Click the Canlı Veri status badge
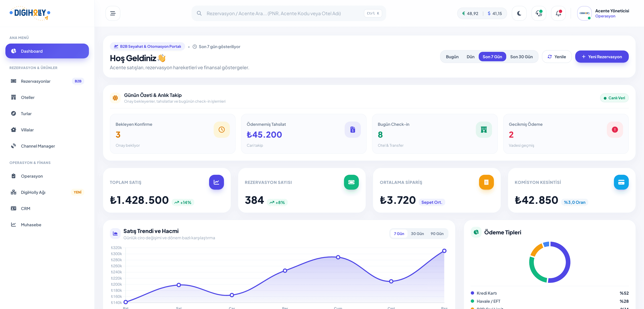Screen dimensions: 644x309 click(614, 98)
